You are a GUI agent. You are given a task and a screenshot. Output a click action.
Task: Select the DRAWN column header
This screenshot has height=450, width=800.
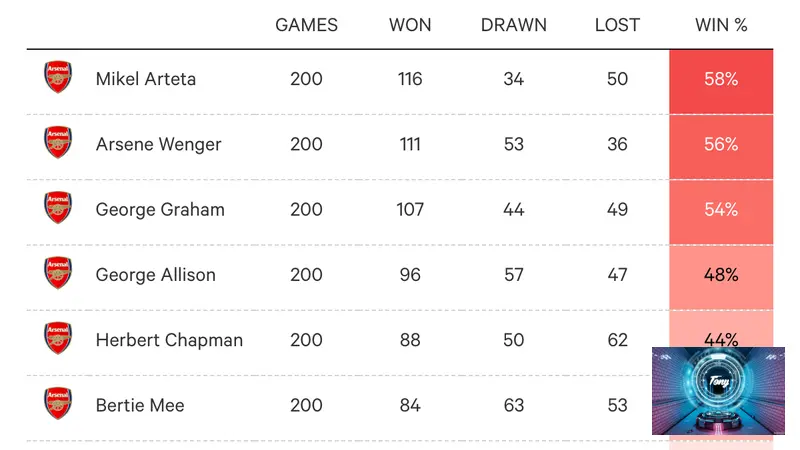(514, 25)
